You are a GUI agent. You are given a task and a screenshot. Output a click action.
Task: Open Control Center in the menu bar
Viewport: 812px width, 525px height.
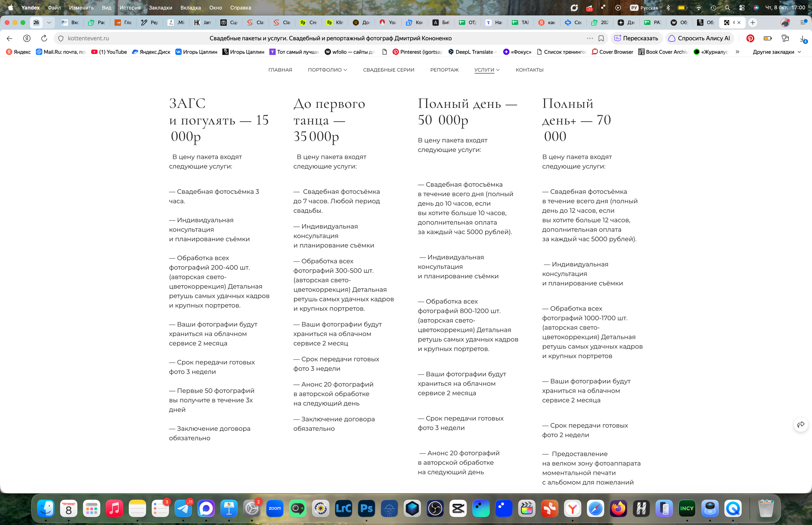[742, 8]
